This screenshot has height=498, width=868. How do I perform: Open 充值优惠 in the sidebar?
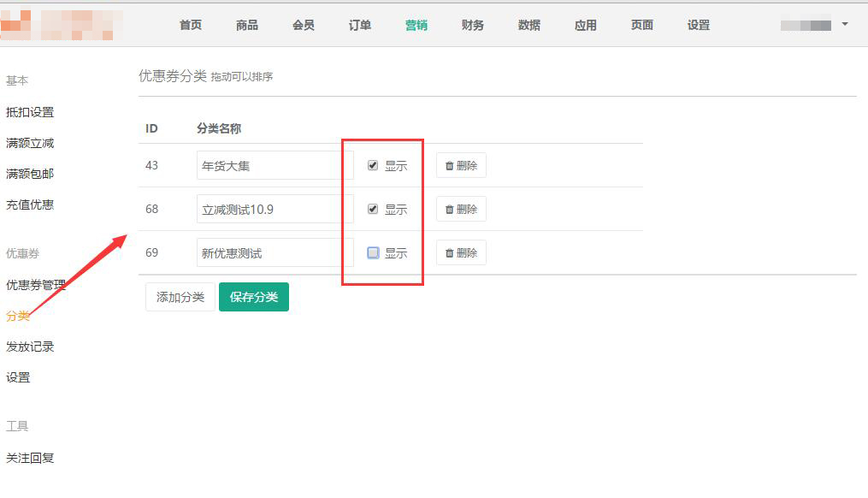(30, 205)
